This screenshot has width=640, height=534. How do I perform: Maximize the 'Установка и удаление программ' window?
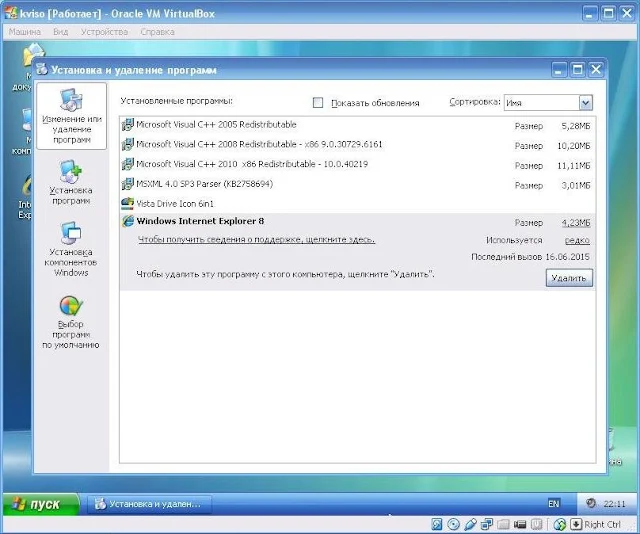pos(578,70)
